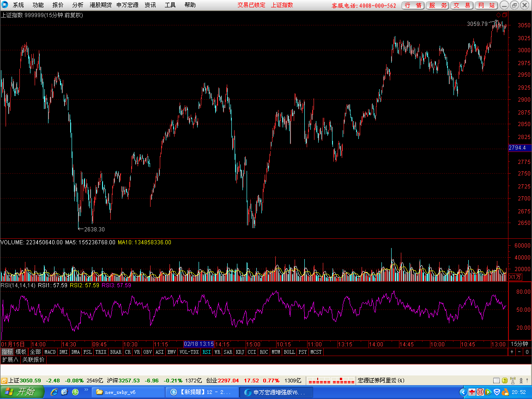Click the 网站 button in the title bar

coord(486,6)
